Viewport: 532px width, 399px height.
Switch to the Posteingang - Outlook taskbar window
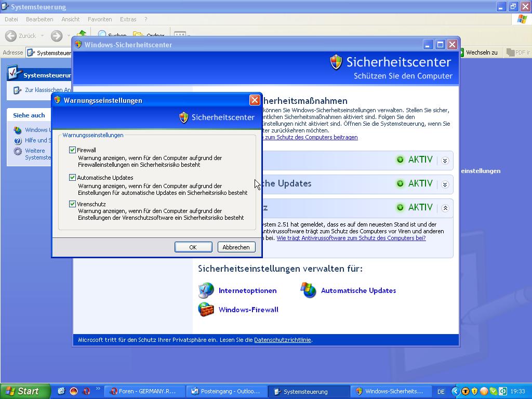227,391
